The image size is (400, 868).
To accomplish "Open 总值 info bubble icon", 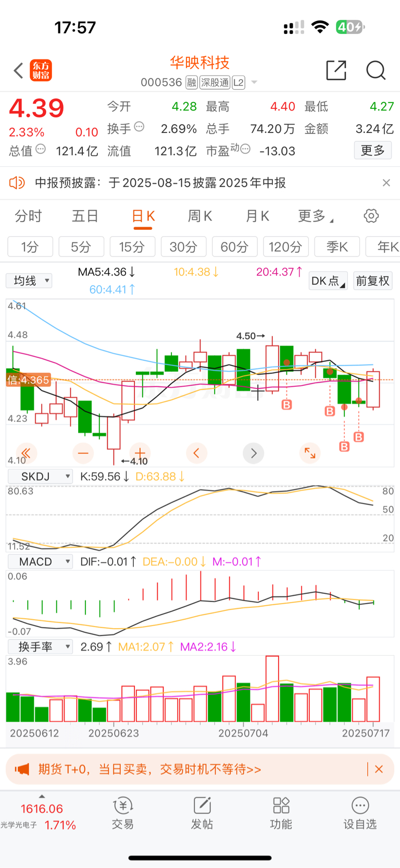I will point(41,149).
